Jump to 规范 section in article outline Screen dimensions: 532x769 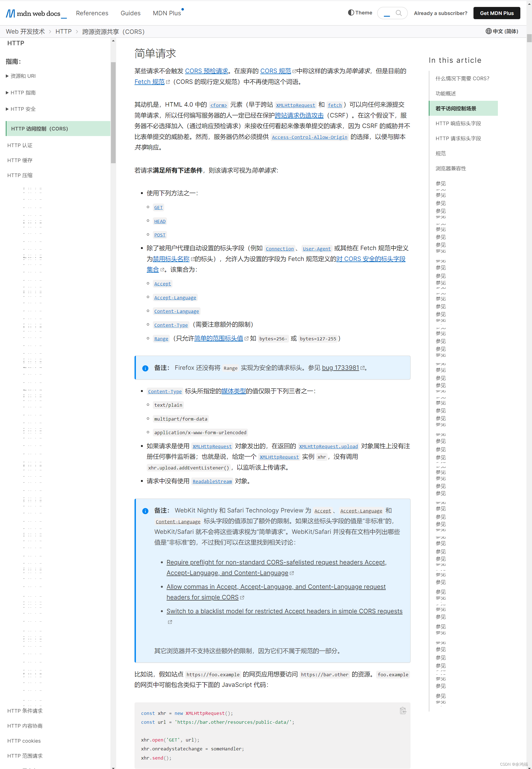[440, 154]
